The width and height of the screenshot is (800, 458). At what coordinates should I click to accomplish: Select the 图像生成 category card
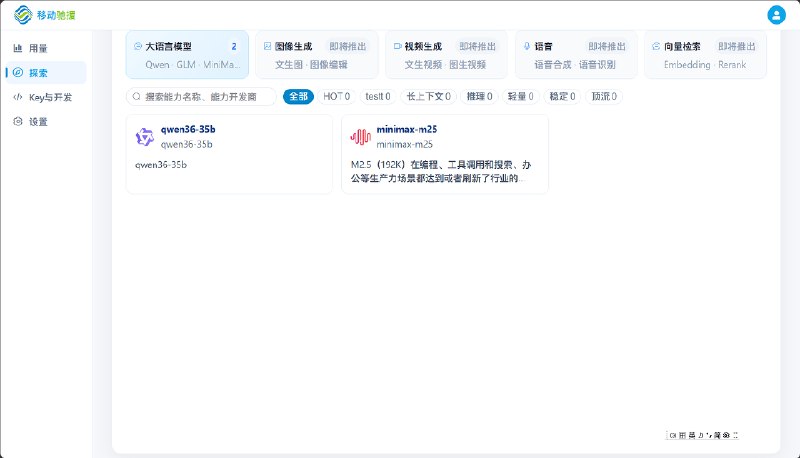pos(317,55)
